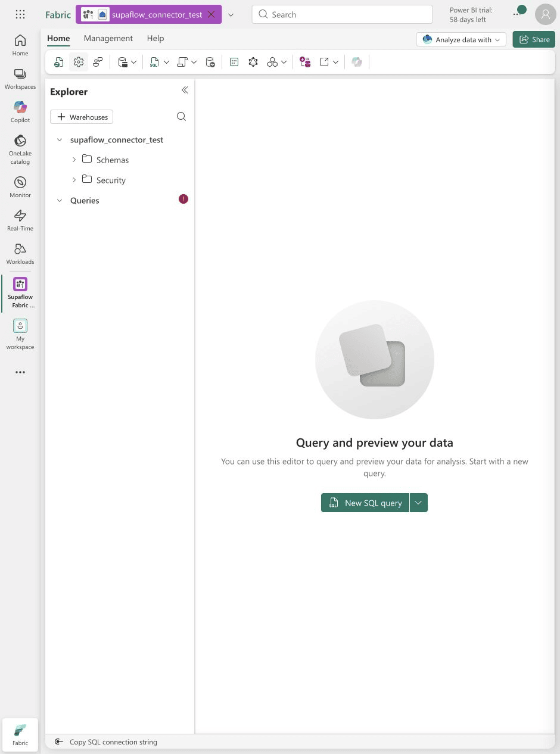560x754 pixels.
Task: Click the people-and-chat toolbar icon beside Settings
Action: click(98, 62)
